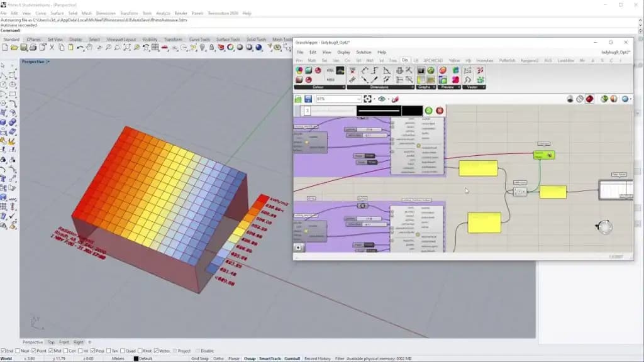The height and width of the screenshot is (362, 644).
Task: Expand the Dimensions panel in Grasshopper ribbon
Action: [x=413, y=87]
